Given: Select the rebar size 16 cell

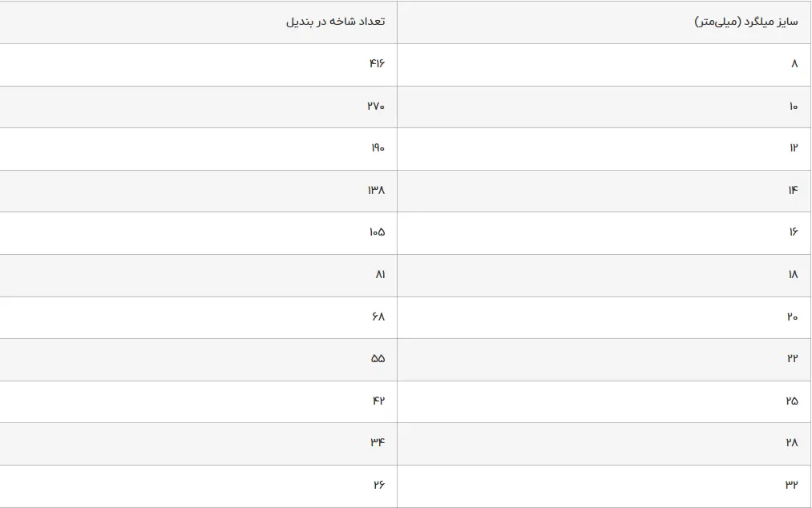Looking at the screenshot, I should tap(793, 232).
